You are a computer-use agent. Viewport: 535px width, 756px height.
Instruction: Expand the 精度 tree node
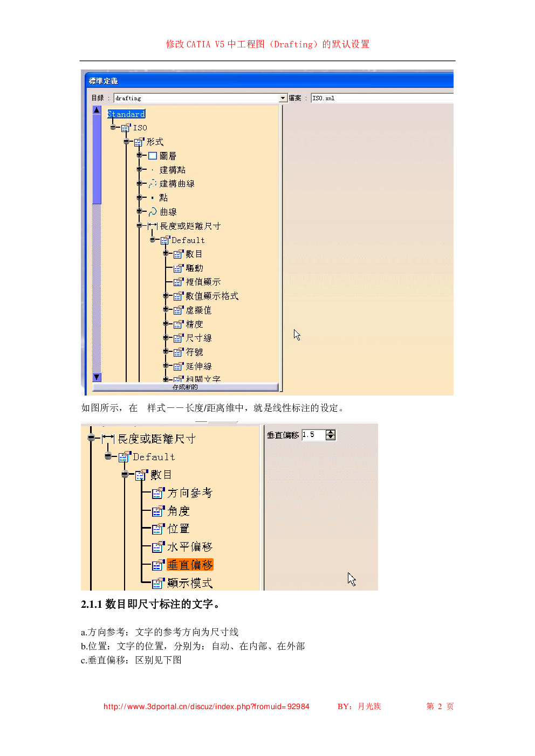tap(166, 323)
